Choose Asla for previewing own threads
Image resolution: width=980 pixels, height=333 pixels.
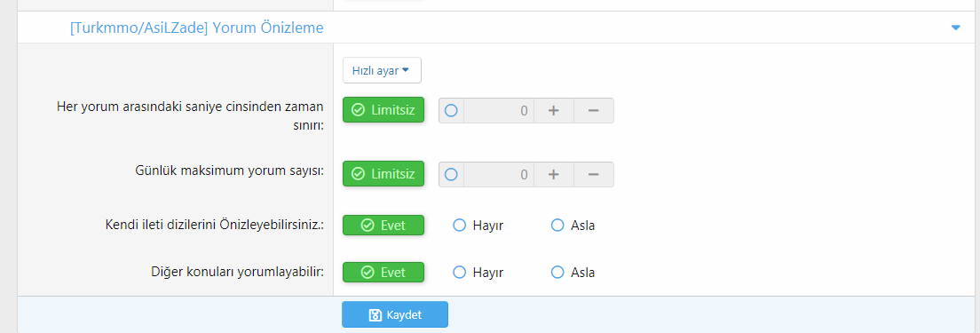click(x=573, y=225)
